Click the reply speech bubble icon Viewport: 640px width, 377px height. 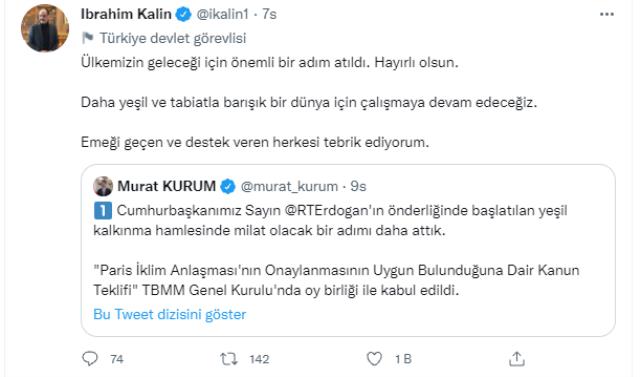90,359
